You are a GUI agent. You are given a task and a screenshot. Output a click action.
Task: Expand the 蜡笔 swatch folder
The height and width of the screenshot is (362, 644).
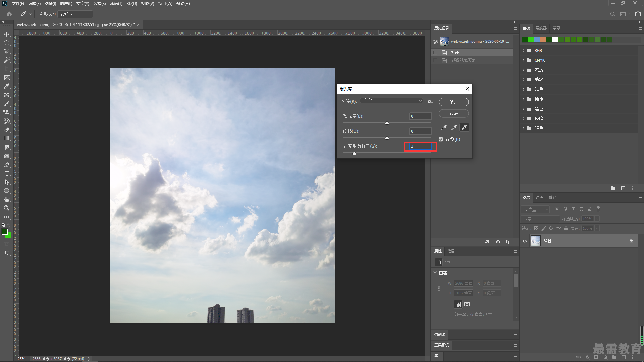(x=523, y=80)
